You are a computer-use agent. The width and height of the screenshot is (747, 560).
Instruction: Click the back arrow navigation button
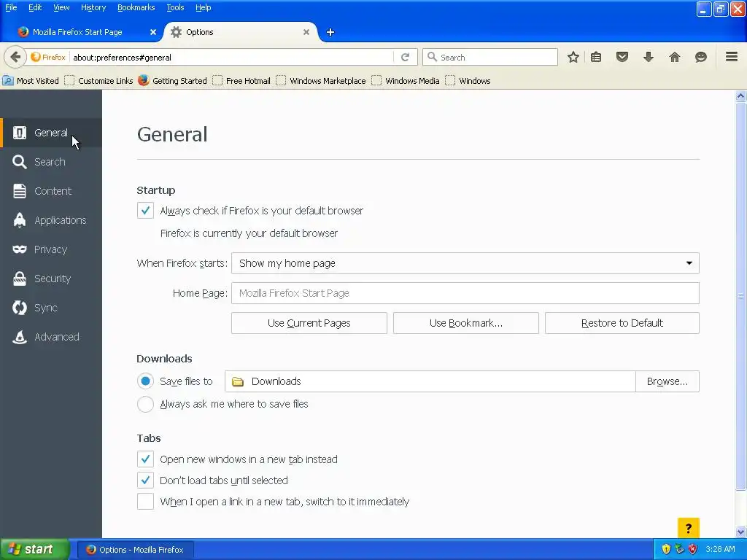click(15, 57)
